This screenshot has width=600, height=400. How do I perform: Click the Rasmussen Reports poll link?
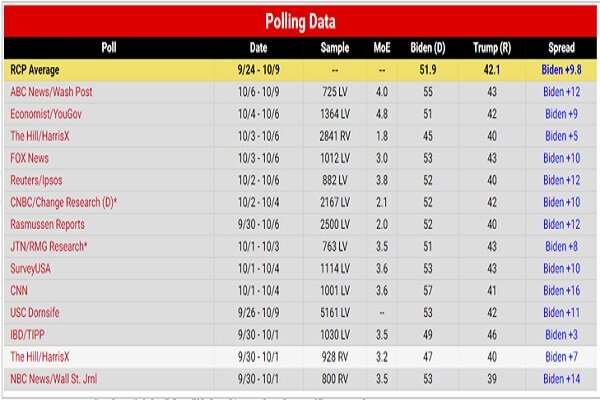click(47, 224)
